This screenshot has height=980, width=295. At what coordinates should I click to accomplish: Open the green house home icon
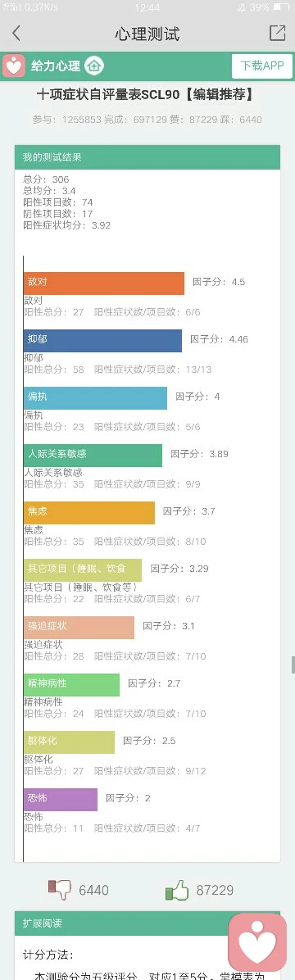pos(94,66)
